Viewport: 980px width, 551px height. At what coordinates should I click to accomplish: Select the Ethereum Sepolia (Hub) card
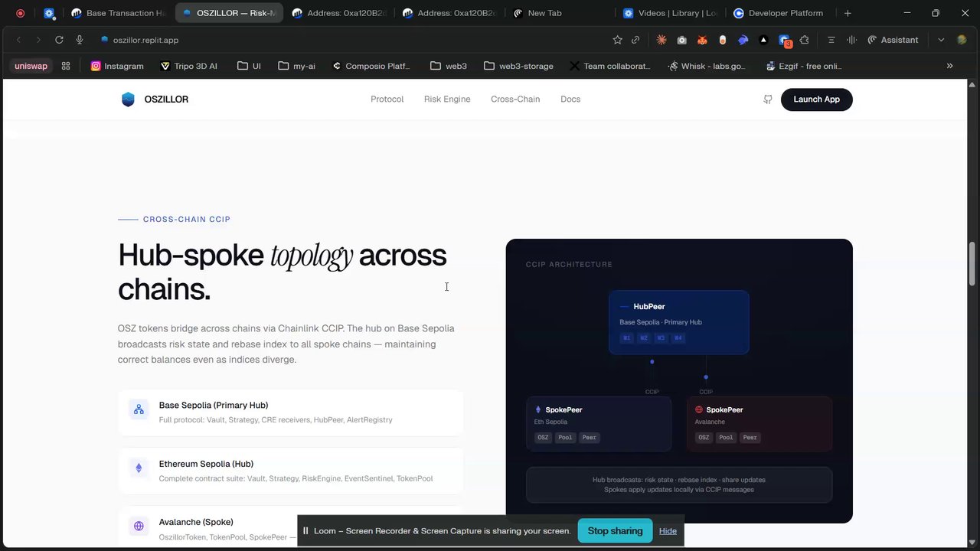click(x=291, y=471)
